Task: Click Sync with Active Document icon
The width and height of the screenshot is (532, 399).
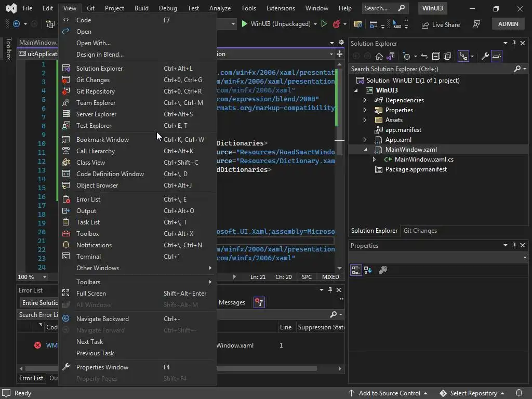Action: [424, 56]
